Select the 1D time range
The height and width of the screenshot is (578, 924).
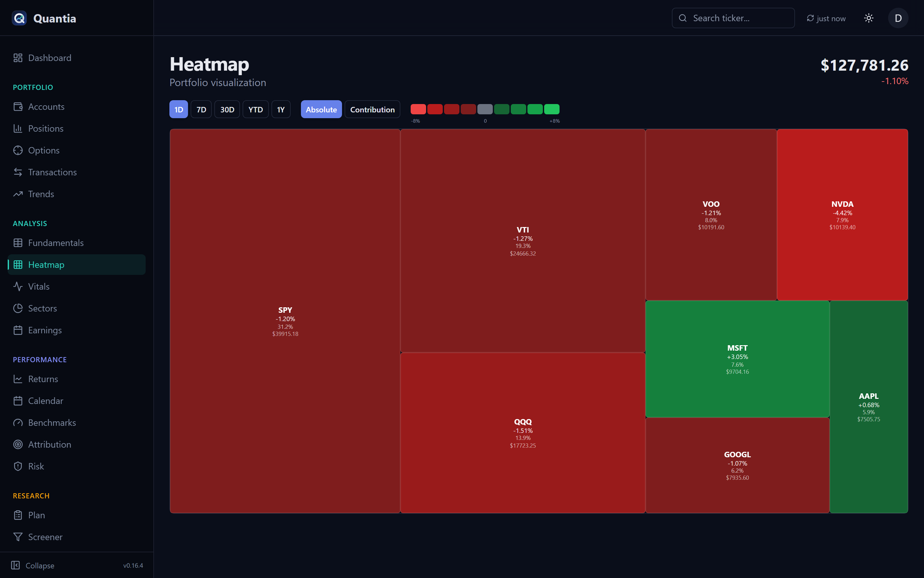click(x=179, y=109)
